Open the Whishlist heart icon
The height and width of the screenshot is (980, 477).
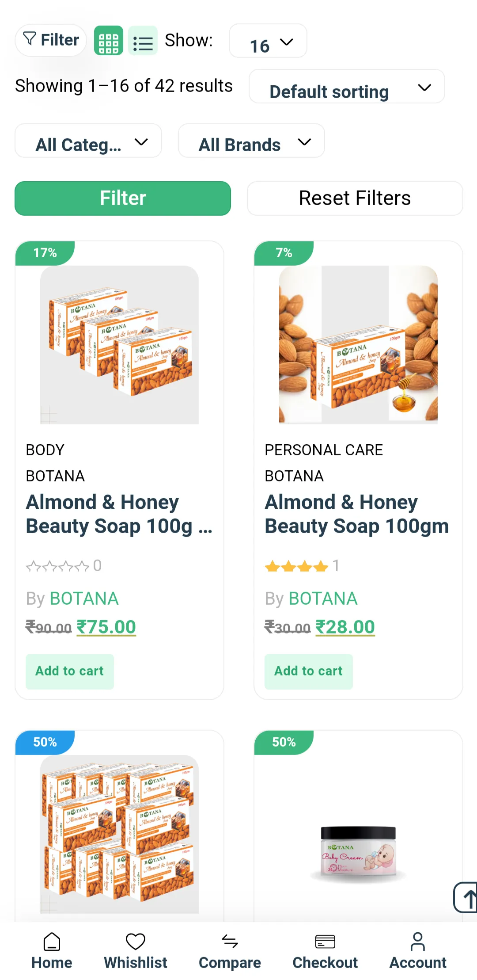click(x=136, y=950)
